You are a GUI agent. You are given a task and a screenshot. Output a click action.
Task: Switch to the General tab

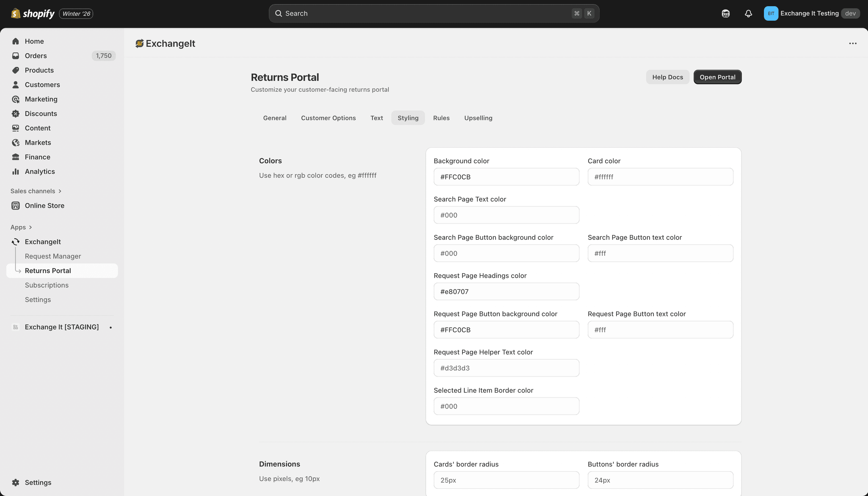pyautogui.click(x=275, y=118)
